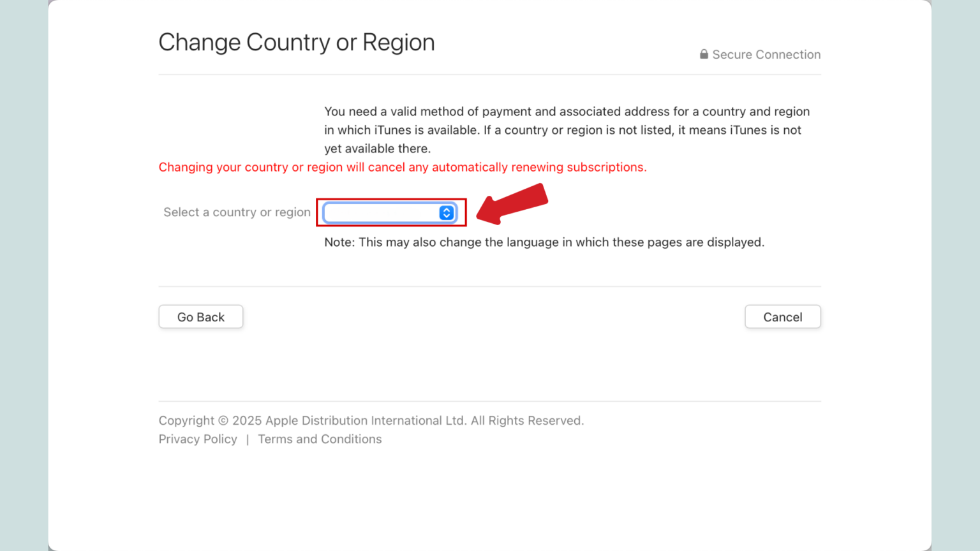This screenshot has width=980, height=551.
Task: Click the payment method instruction paragraph
Action: point(567,129)
